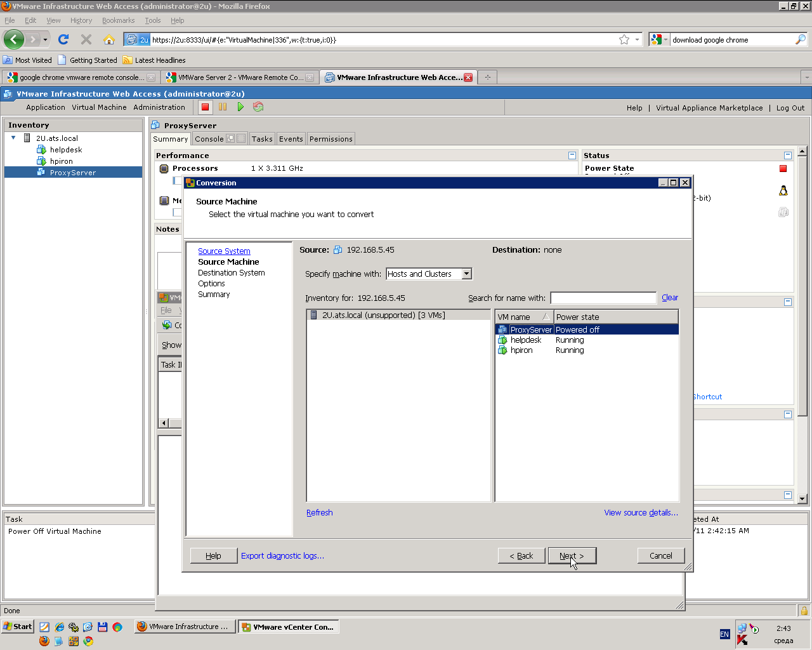Screen dimensions: 812x650
Task: Click the Start button
Action: (17, 627)
